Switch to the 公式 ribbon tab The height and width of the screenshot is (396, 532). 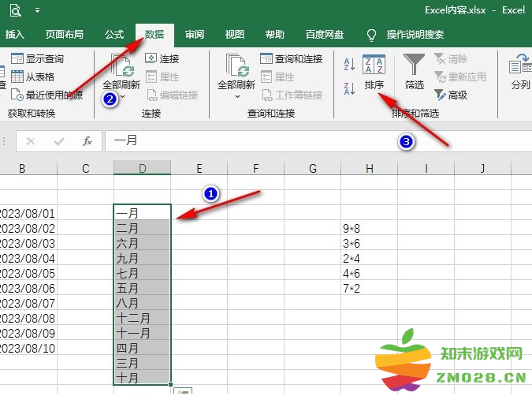click(114, 35)
